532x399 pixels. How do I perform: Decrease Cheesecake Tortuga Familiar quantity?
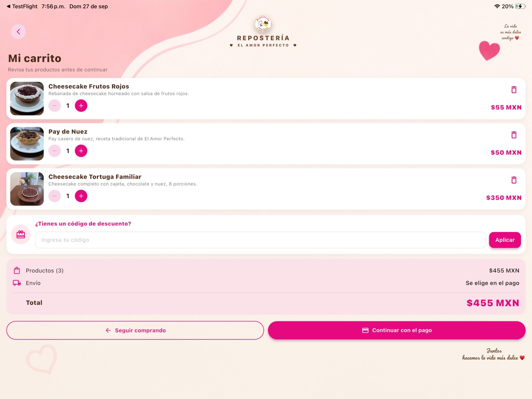[x=54, y=196]
